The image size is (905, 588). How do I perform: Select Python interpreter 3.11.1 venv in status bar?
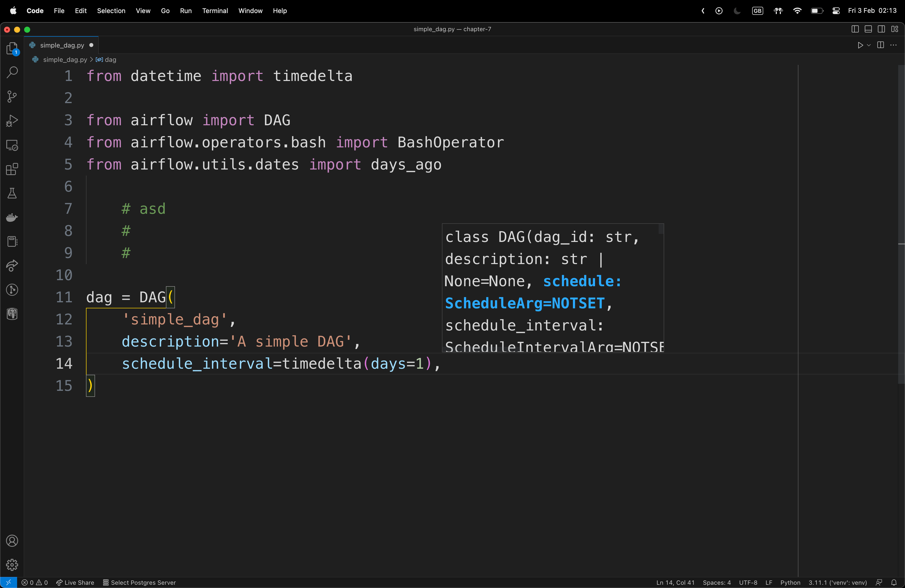coord(837,582)
